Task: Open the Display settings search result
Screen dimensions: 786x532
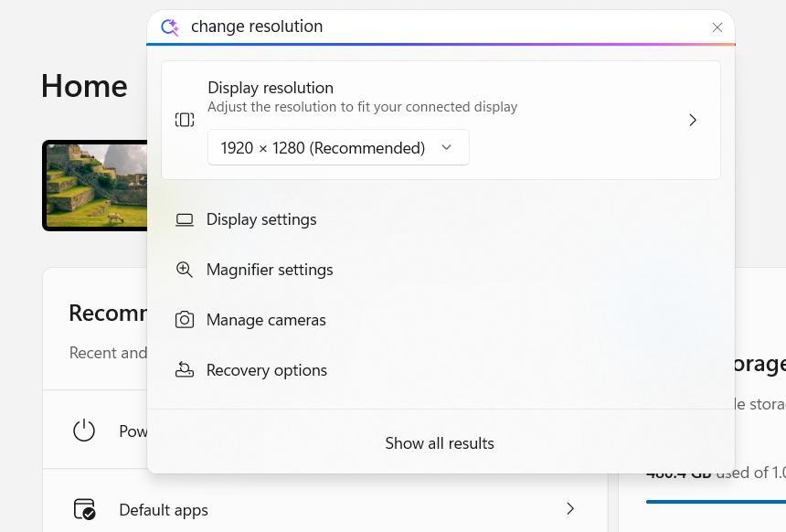Action: pos(261,219)
